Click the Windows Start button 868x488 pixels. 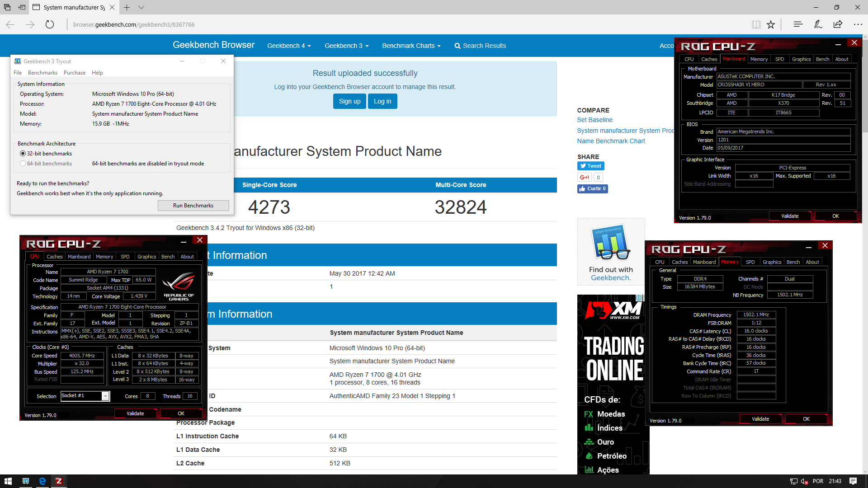8,481
